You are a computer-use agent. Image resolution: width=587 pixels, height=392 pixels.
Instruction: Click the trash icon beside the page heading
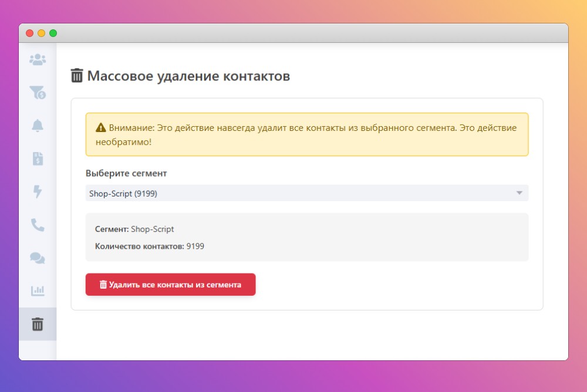[77, 76]
